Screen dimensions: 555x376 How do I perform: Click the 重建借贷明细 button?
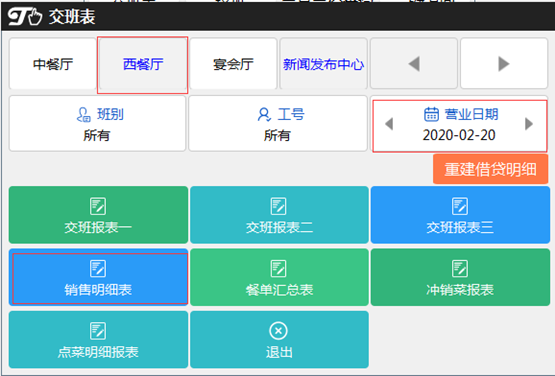(490, 169)
